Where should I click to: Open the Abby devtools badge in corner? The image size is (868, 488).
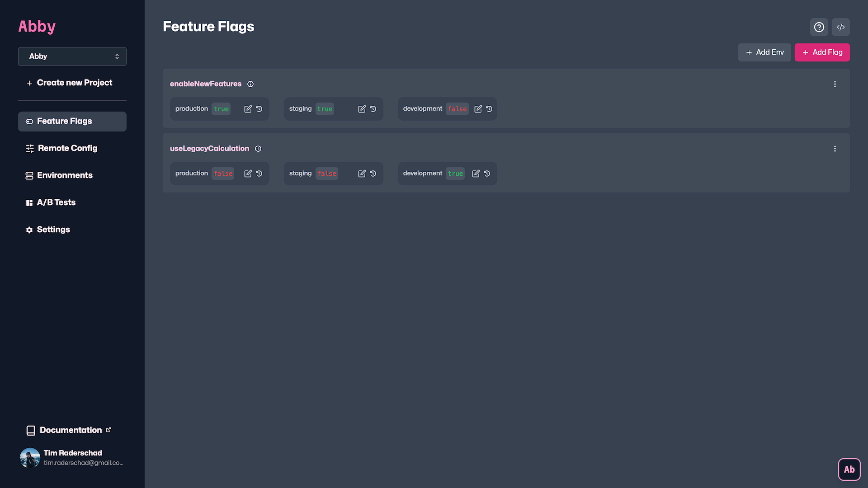point(849,469)
